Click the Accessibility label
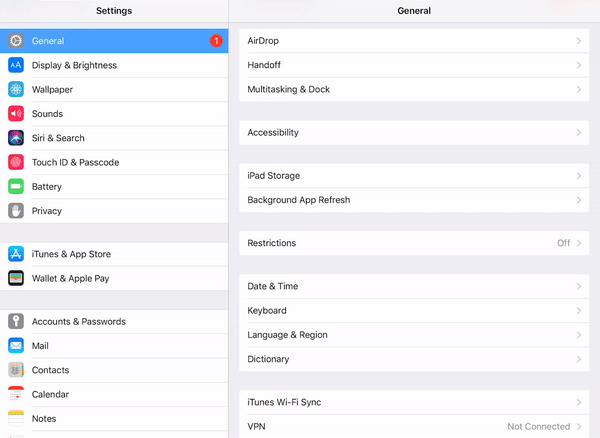This screenshot has height=438, width=600. coord(273,133)
